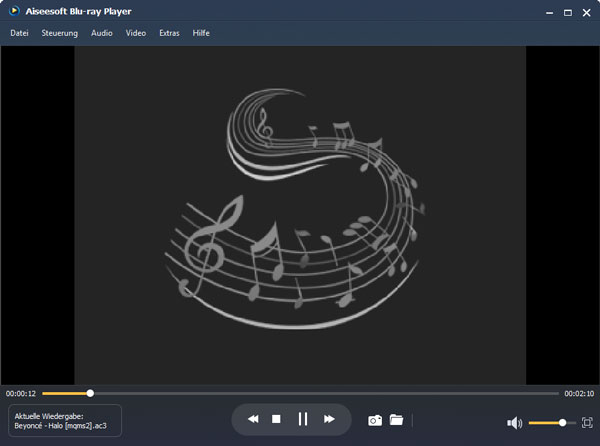Expand the Audio menu

102,33
